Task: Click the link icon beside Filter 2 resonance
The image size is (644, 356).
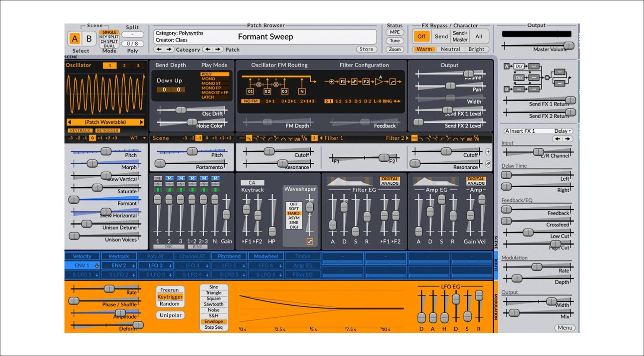Action: 488,164
